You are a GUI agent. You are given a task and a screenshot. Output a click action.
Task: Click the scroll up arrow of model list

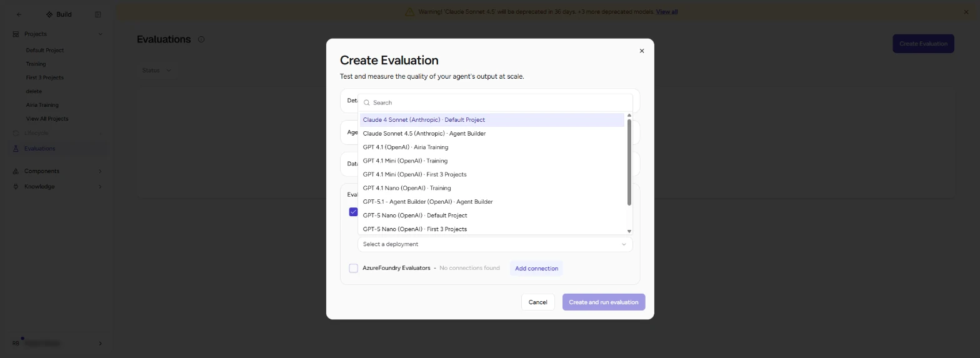click(x=629, y=116)
